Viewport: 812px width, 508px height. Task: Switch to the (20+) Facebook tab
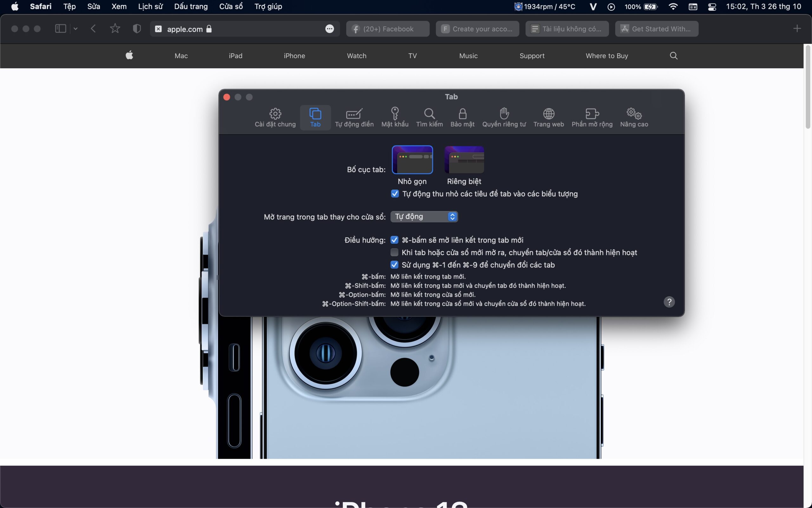(388, 29)
